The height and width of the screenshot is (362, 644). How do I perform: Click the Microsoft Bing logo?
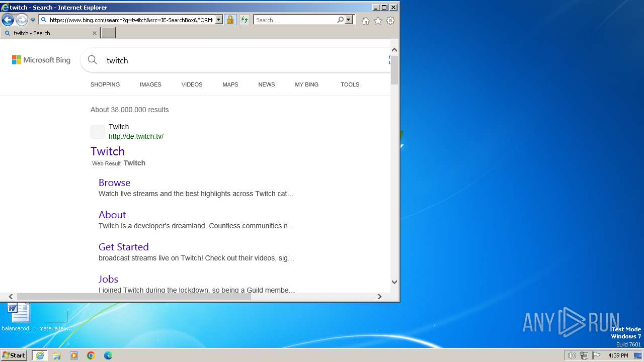(x=41, y=60)
